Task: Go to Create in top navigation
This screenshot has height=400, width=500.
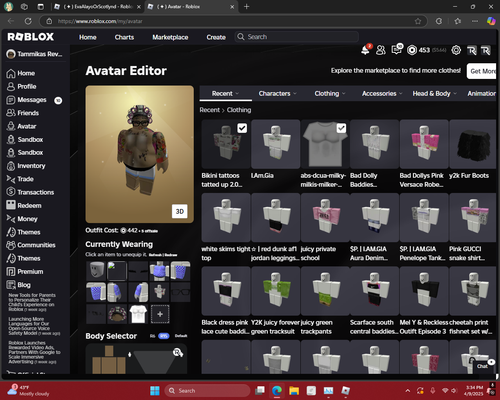Action: click(x=216, y=37)
